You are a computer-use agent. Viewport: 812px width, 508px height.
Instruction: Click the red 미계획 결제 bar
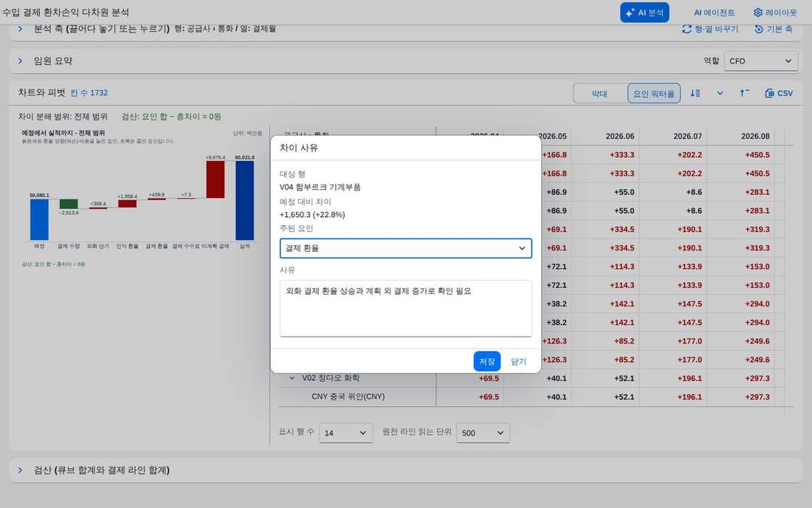click(x=216, y=179)
